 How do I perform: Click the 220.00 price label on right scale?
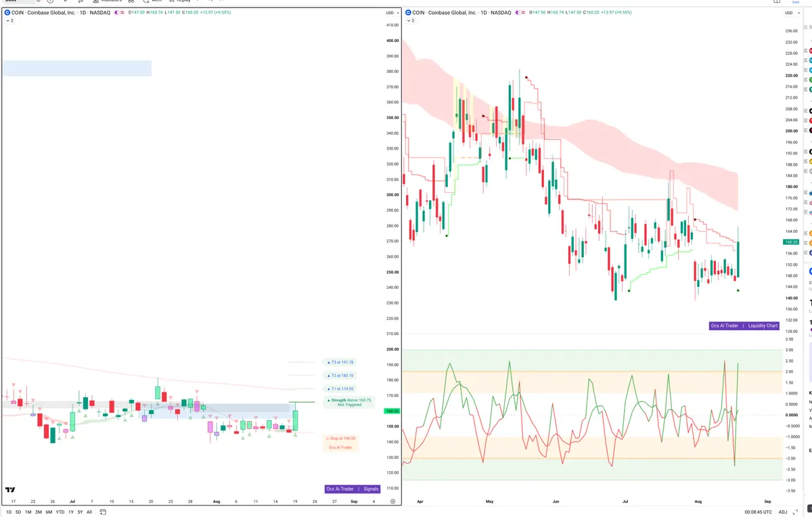pyautogui.click(x=791, y=76)
